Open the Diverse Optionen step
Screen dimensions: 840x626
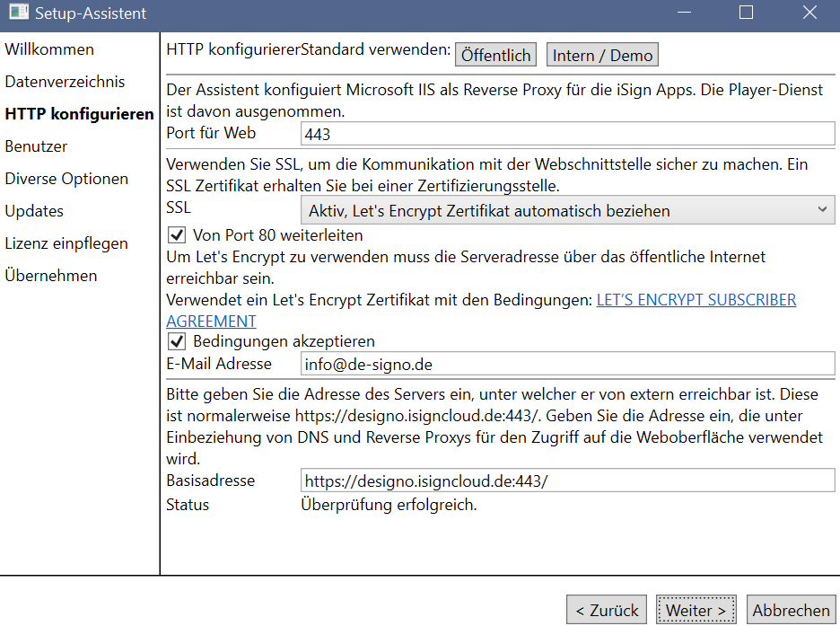66,179
